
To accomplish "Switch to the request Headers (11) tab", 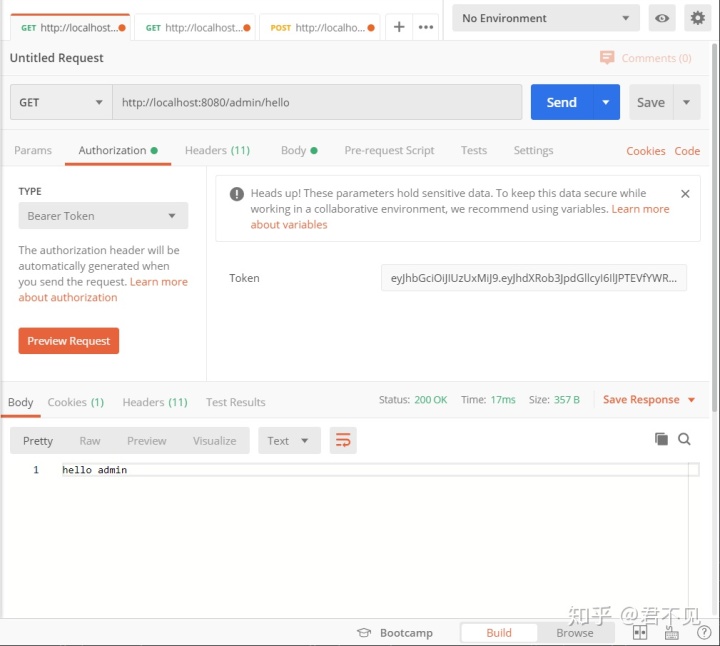I will coord(217,150).
